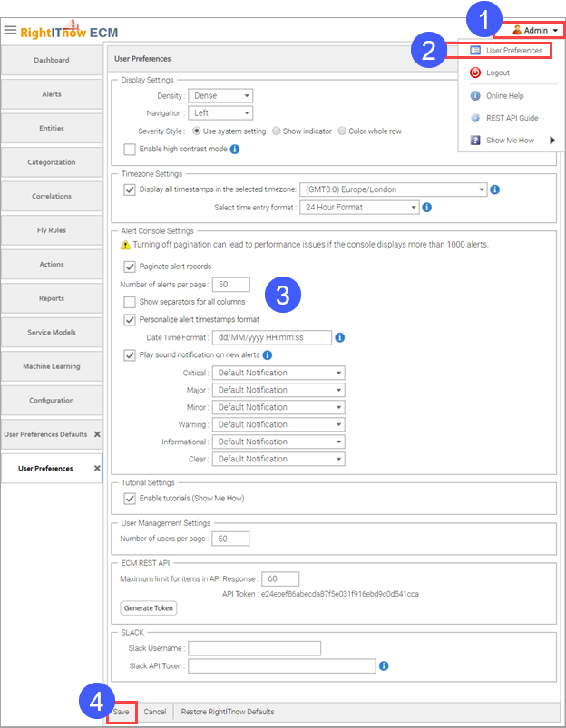Viewport: 566px width, 728px height.
Task: Click the red Logout power icon
Action: tap(475, 73)
